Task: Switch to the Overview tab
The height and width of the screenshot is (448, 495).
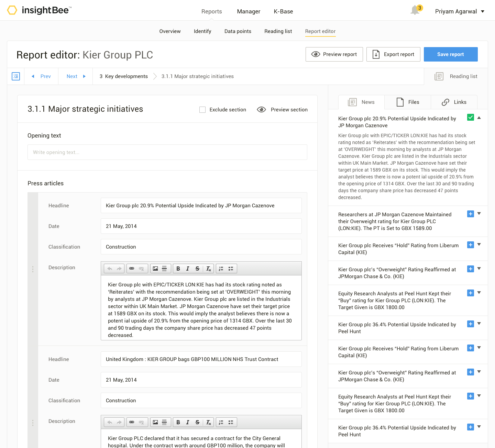Action: click(x=170, y=31)
